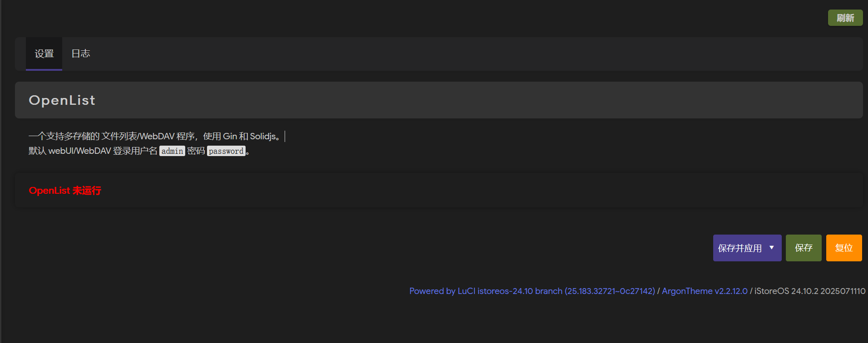Expand the 保存并应用 dropdown arrow
This screenshot has width=868, height=343.
(772, 248)
